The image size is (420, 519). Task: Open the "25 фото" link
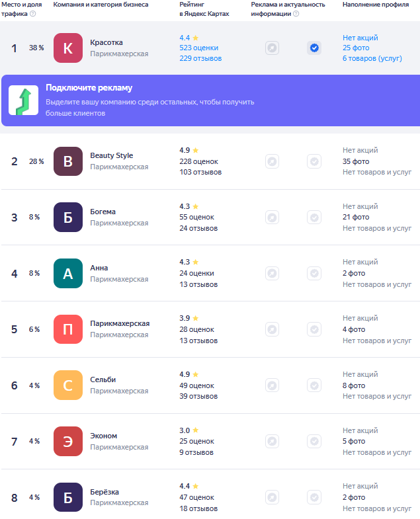click(356, 48)
